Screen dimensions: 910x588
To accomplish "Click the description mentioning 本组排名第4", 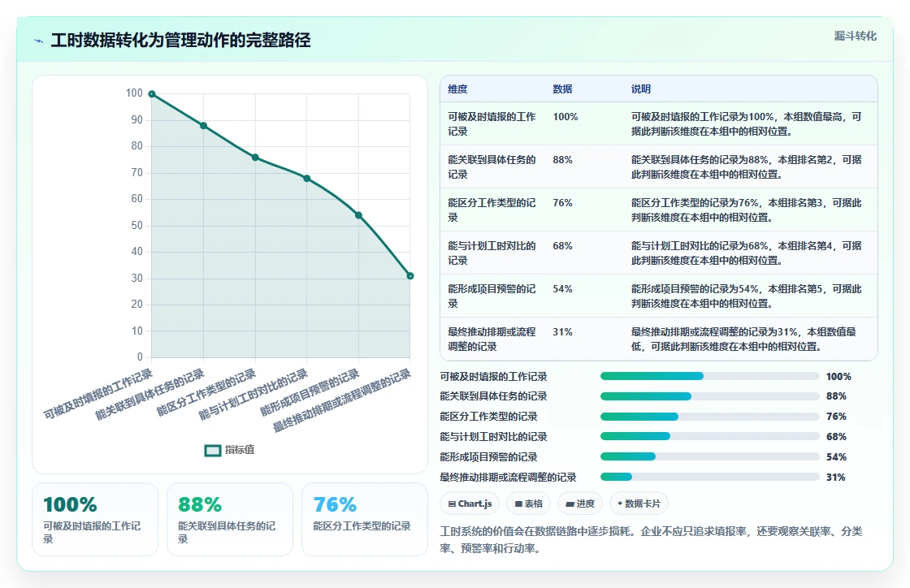I will pyautogui.click(x=747, y=253).
